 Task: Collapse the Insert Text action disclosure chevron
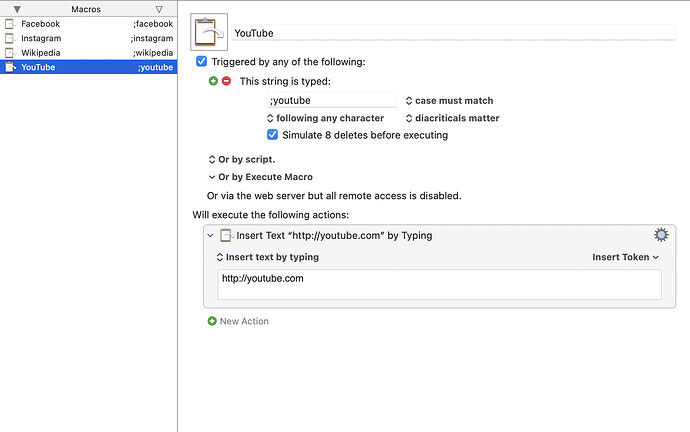tap(211, 236)
